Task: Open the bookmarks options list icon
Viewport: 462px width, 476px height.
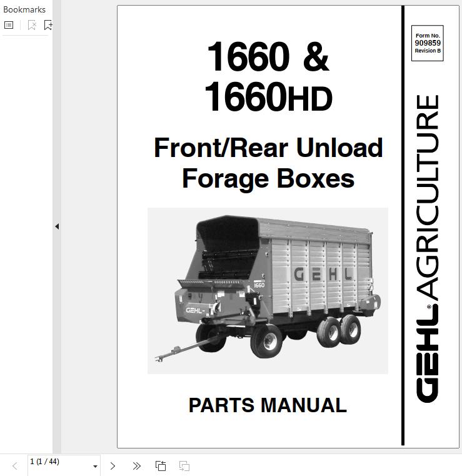Action: point(9,25)
